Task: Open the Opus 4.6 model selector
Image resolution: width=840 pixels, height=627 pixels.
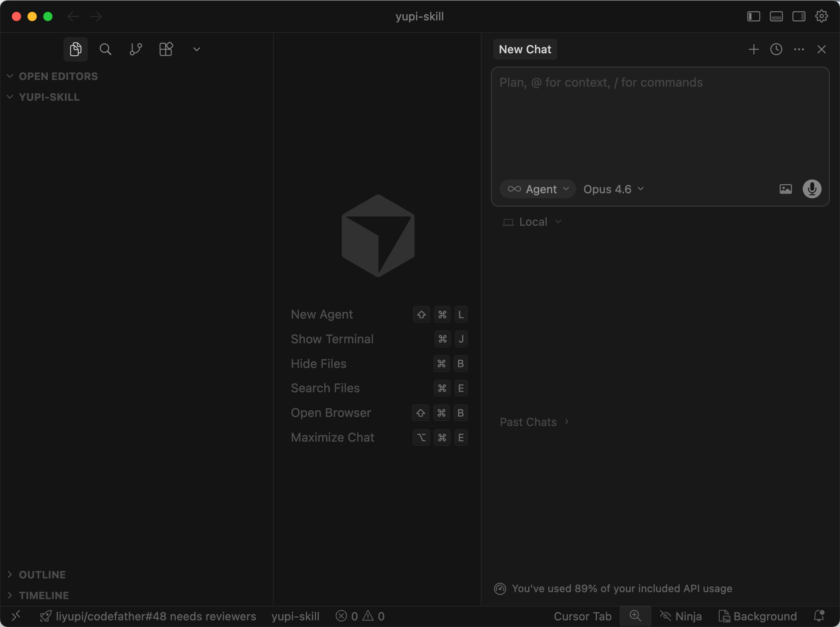Action: click(613, 189)
